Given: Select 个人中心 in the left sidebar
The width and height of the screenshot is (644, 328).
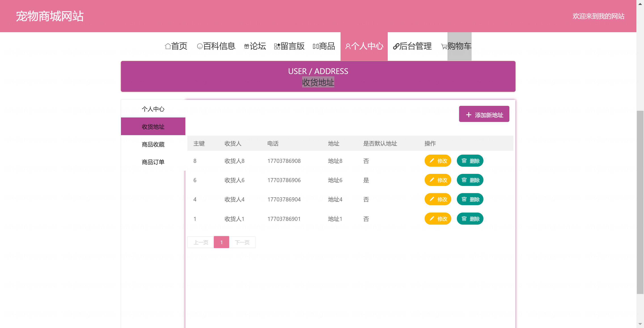Looking at the screenshot, I should point(153,109).
